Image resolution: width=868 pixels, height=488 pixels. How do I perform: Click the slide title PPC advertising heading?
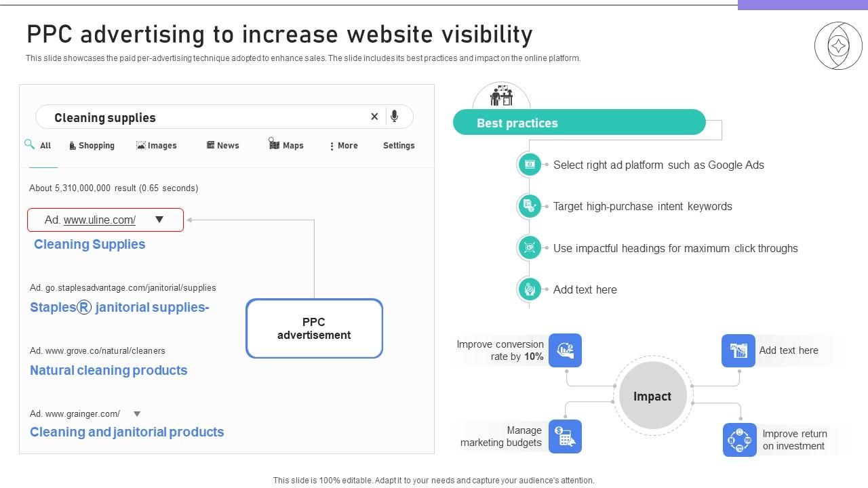279,34
